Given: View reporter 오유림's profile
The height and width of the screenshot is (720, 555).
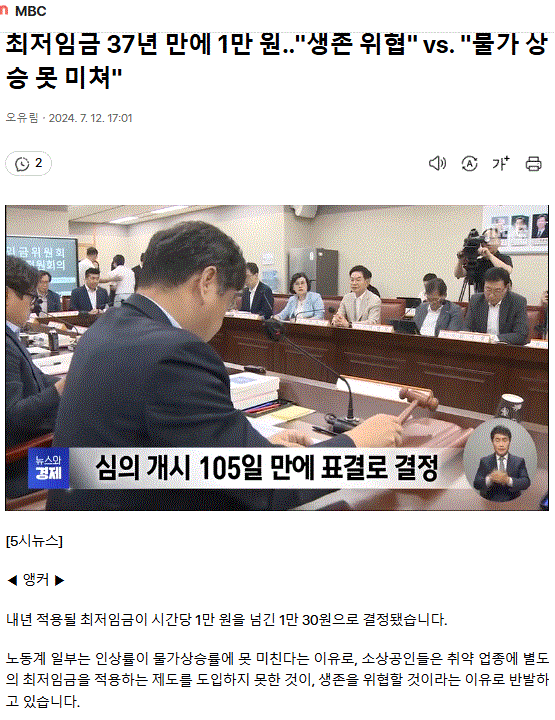Looking at the screenshot, I should [22, 118].
